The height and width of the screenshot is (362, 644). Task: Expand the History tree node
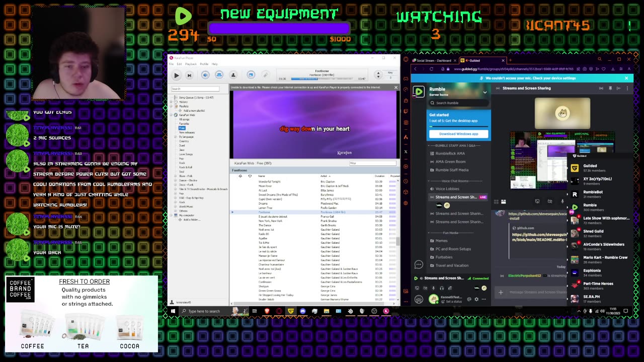coord(171,102)
